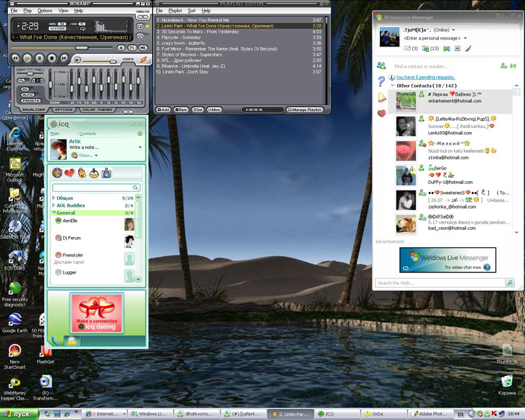Switch to the Winamp OPTIONS drawer tab
This screenshot has height=420, width=525.
(63, 110)
